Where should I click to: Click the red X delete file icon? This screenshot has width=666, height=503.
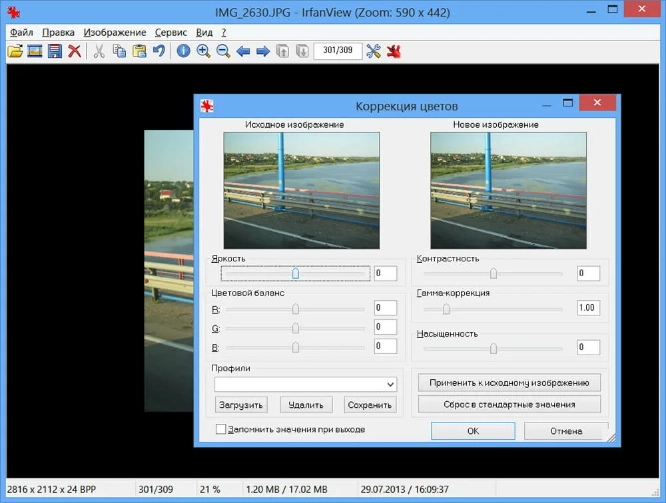pos(74,51)
